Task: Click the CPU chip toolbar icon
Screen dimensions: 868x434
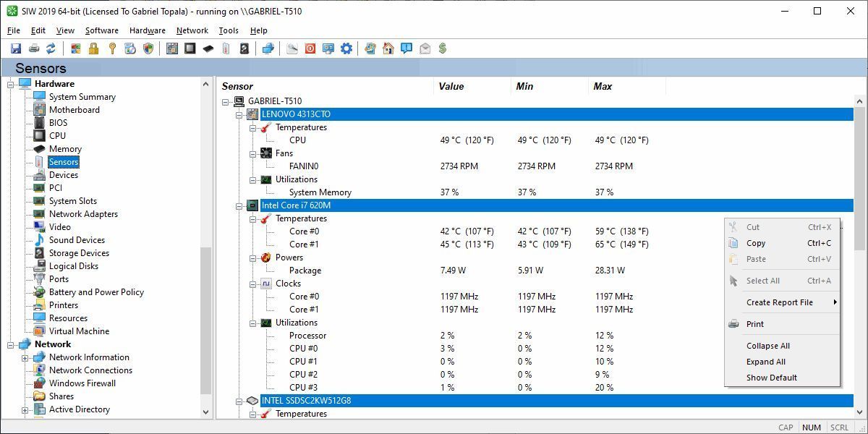Action: click(x=190, y=48)
